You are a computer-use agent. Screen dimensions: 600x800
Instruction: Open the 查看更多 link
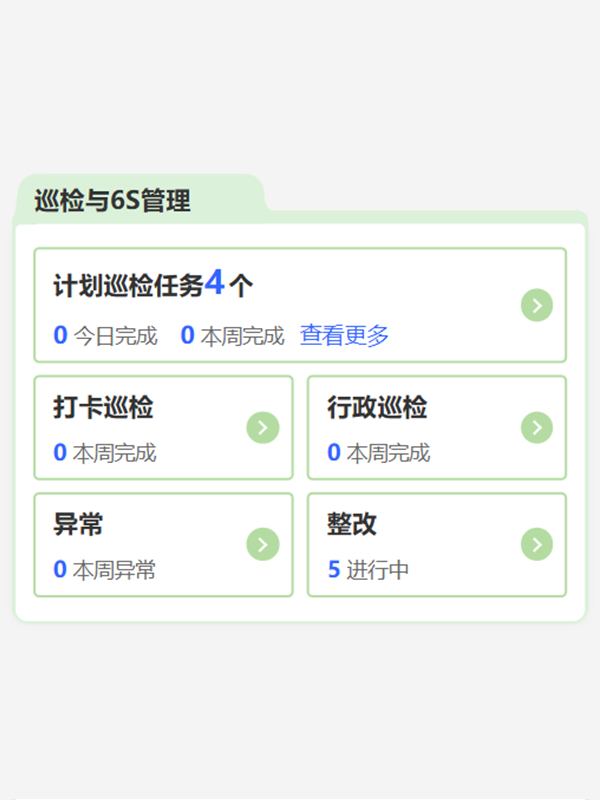tap(344, 336)
